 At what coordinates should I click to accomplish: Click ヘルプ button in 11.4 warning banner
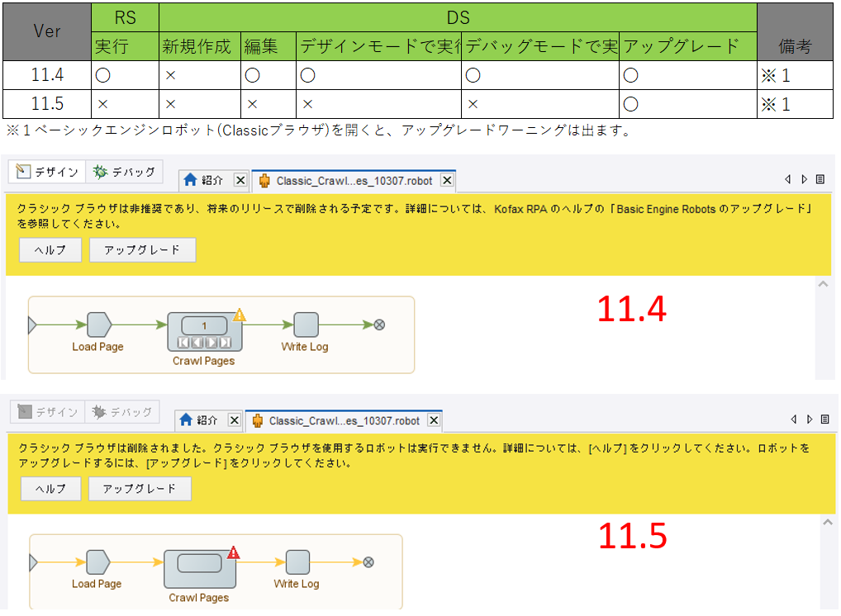point(50,250)
